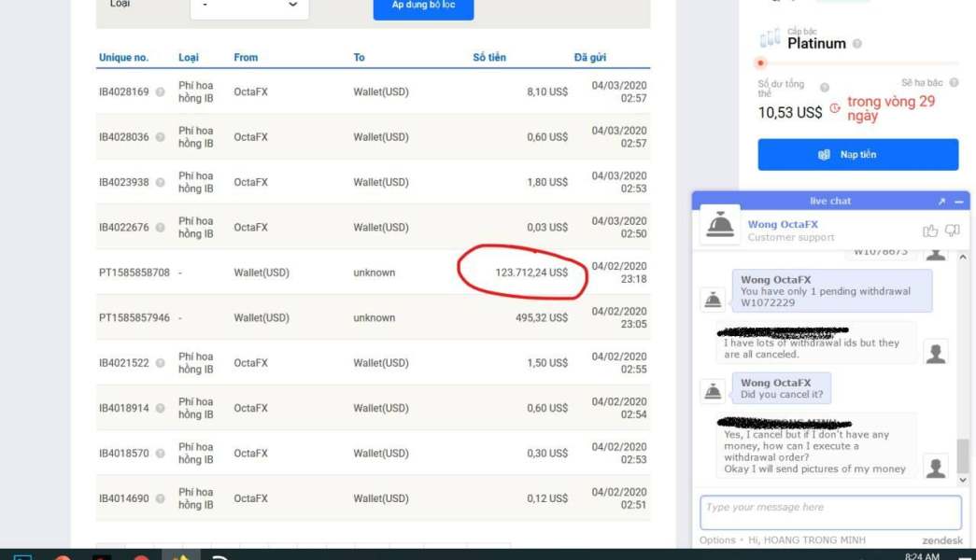Open the Loại filter dropdown
The width and height of the screenshot is (976, 560).
coord(249,6)
